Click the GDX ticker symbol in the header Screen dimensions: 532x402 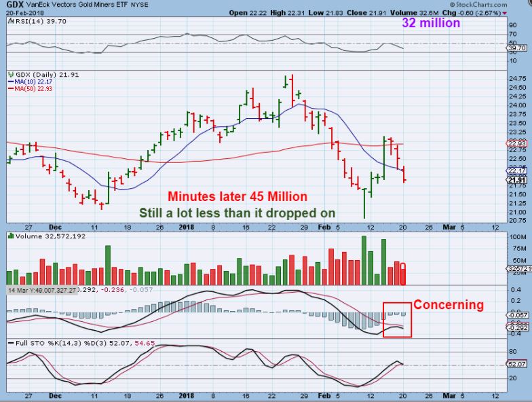15,5
